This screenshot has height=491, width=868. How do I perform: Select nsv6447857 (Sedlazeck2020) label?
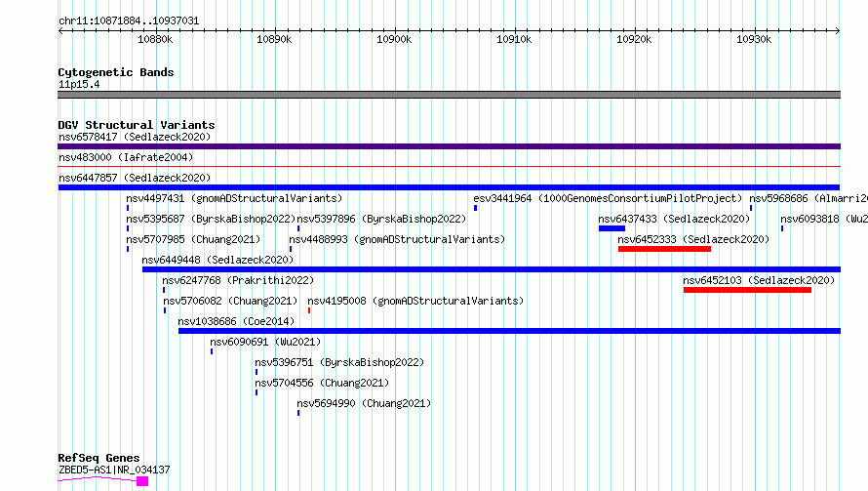tap(135, 178)
